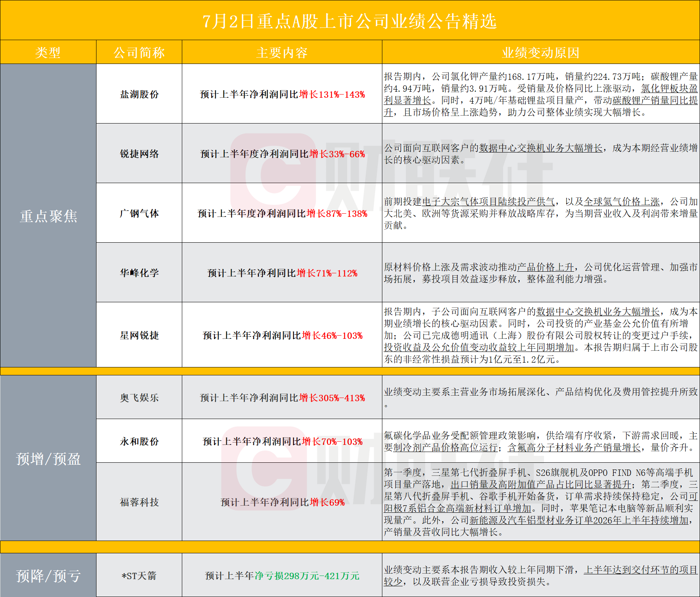Image resolution: width=700 pixels, height=597 pixels.
Task: Click the title 7月2日重点A股上市公司业绩公告精选
Action: (x=349, y=21)
